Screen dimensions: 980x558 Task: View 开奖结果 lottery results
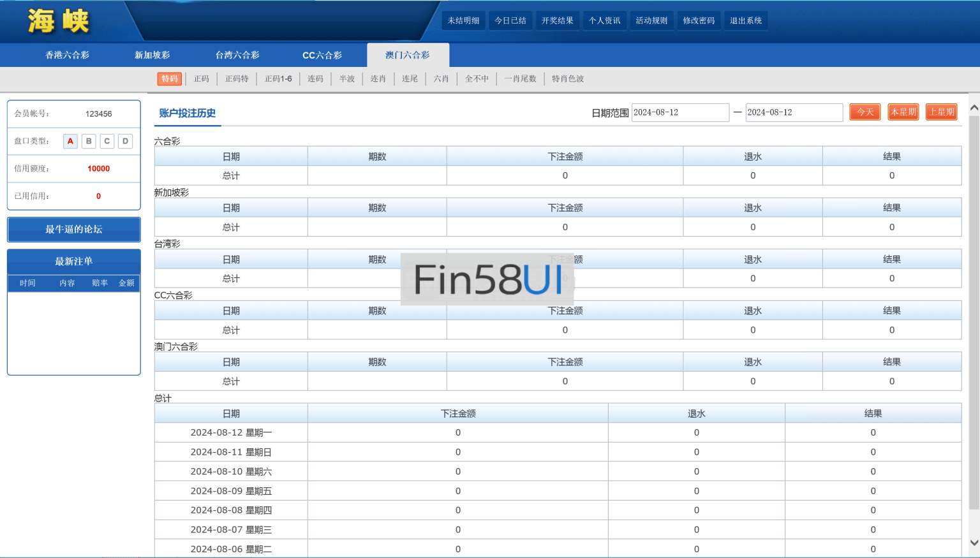(x=557, y=20)
